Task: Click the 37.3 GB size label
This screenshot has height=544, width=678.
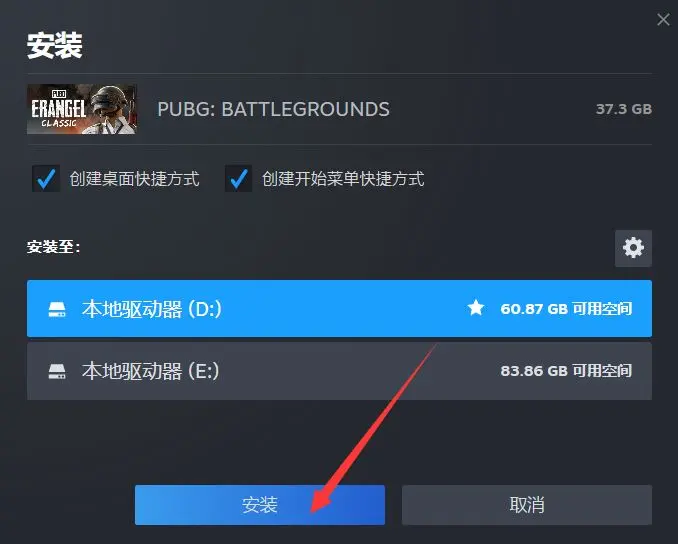Action: 624,109
